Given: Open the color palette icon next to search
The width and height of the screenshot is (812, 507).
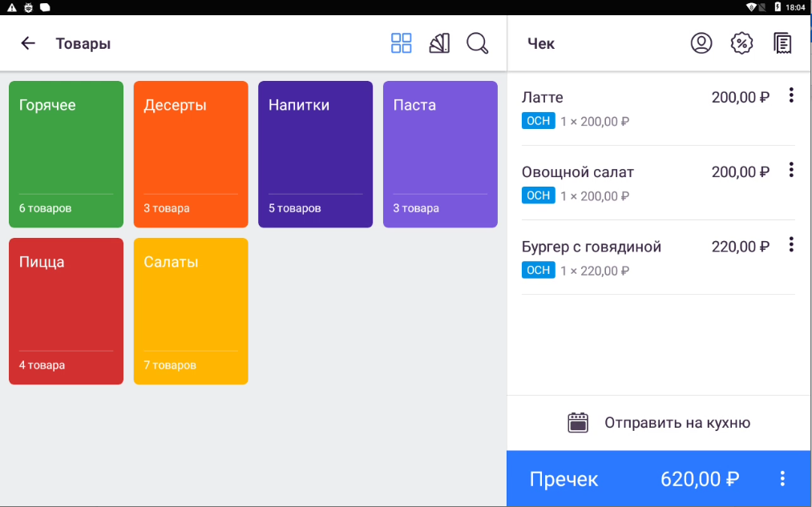Looking at the screenshot, I should click(439, 43).
